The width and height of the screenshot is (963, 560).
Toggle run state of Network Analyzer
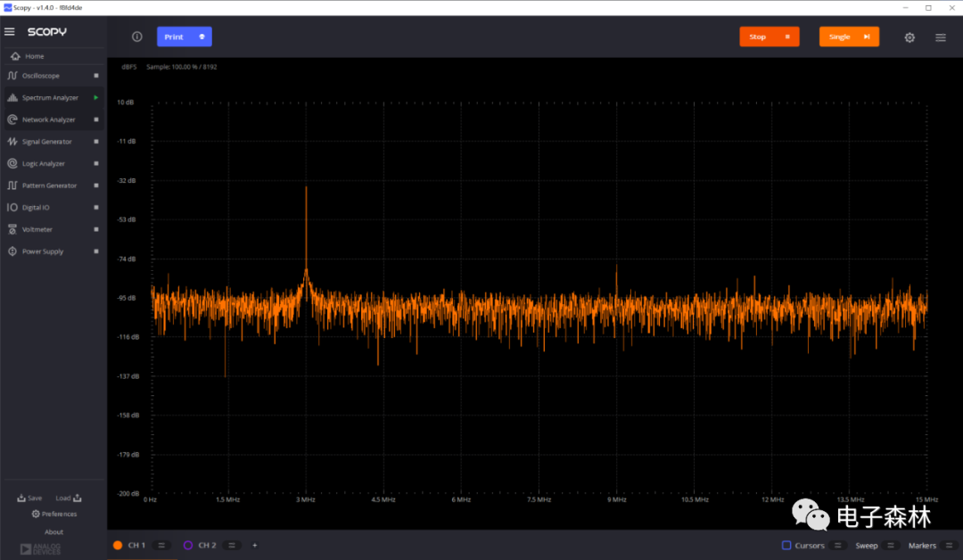coord(95,119)
